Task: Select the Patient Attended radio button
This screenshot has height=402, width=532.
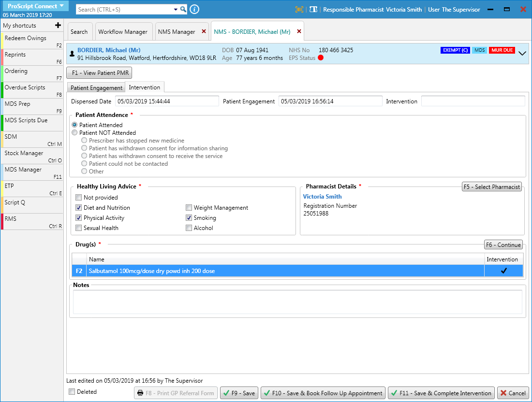Action: 74,125
